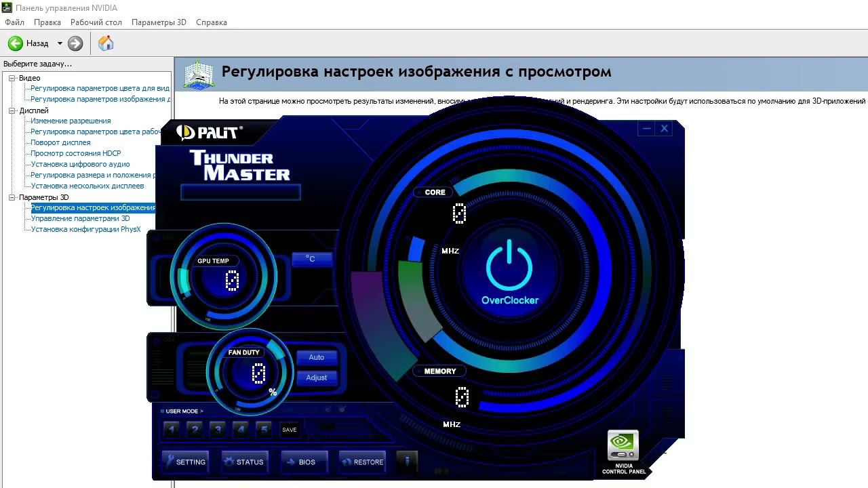The width and height of the screenshot is (868, 488).
Task: Collapse the Параметры 3D tree node
Action: click(12, 197)
